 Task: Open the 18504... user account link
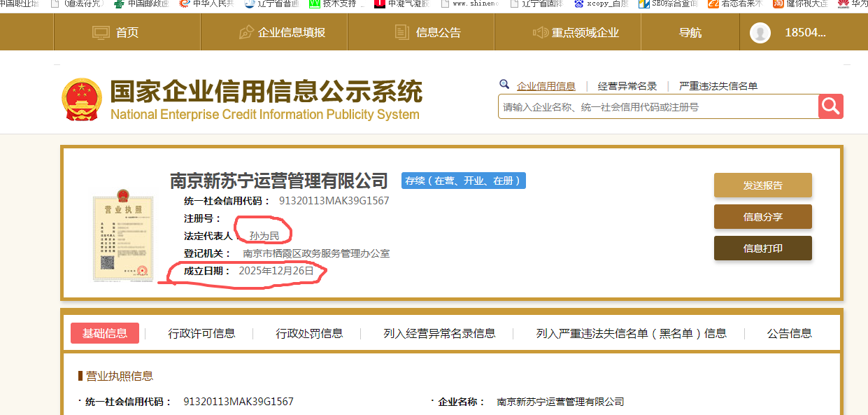pyautogui.click(x=805, y=32)
